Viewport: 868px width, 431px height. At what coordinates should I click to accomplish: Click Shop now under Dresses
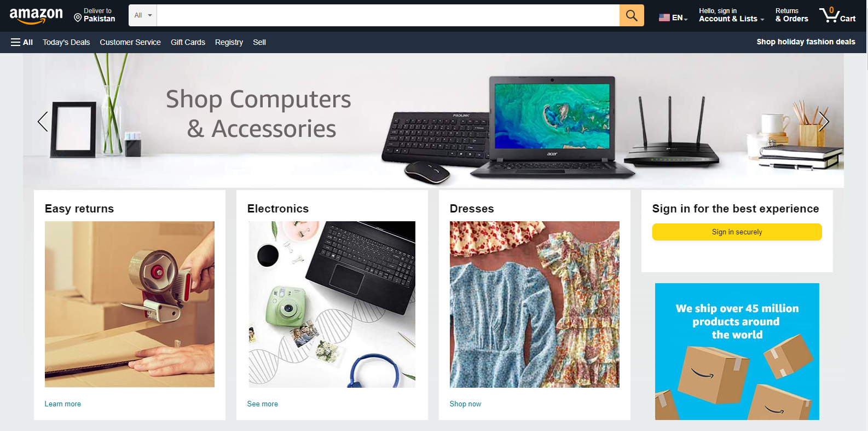tap(465, 404)
